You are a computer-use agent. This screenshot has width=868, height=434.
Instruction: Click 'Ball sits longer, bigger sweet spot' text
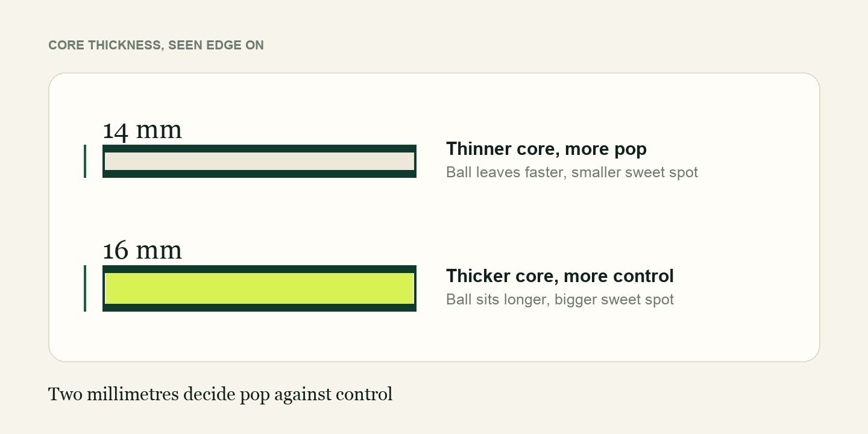[560, 300]
